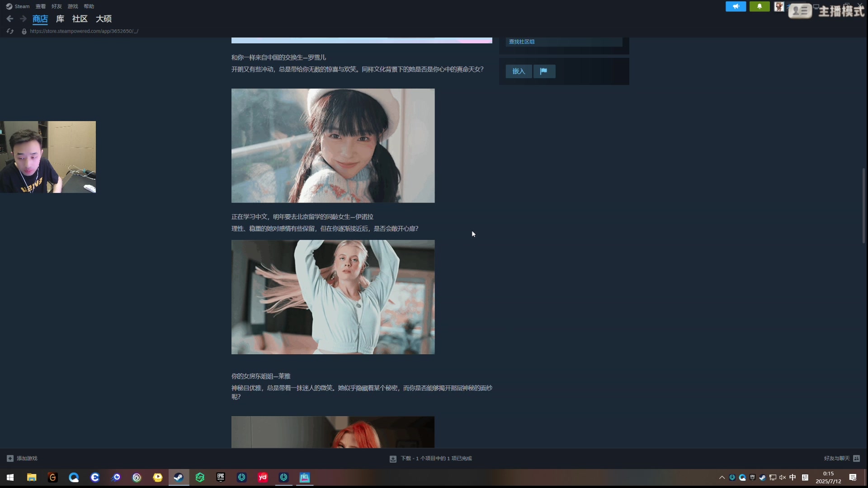Open the yellow video player taskbar icon

click(x=158, y=477)
